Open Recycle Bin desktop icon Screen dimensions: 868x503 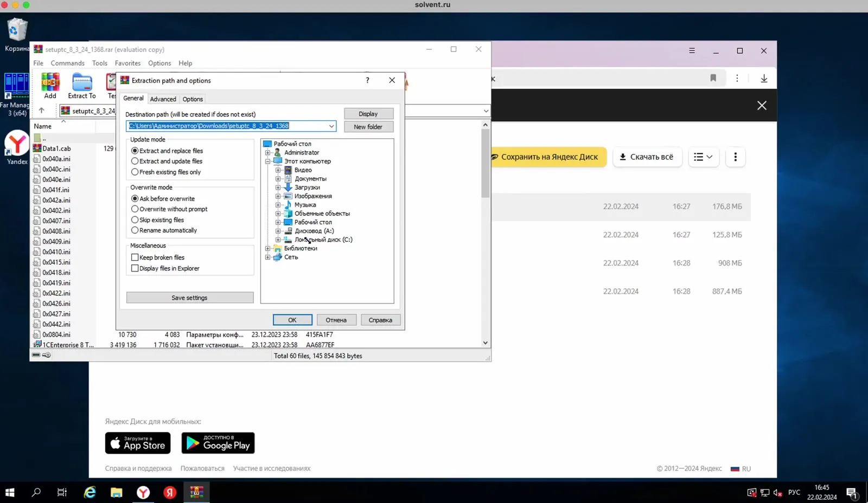pyautogui.click(x=17, y=35)
